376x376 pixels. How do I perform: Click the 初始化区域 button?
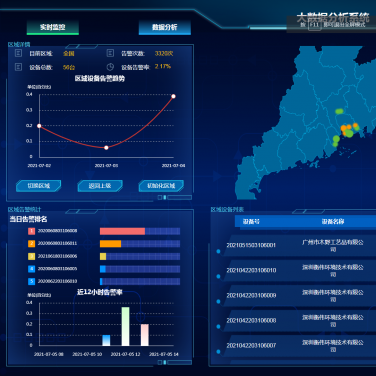(161, 186)
